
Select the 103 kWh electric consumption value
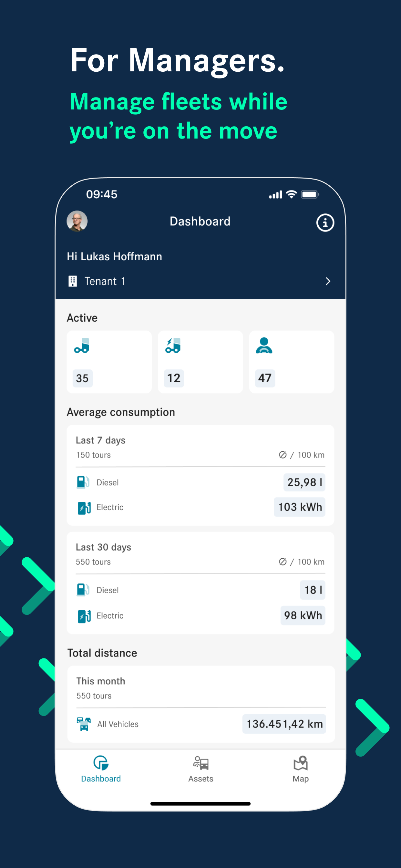pos(300,507)
